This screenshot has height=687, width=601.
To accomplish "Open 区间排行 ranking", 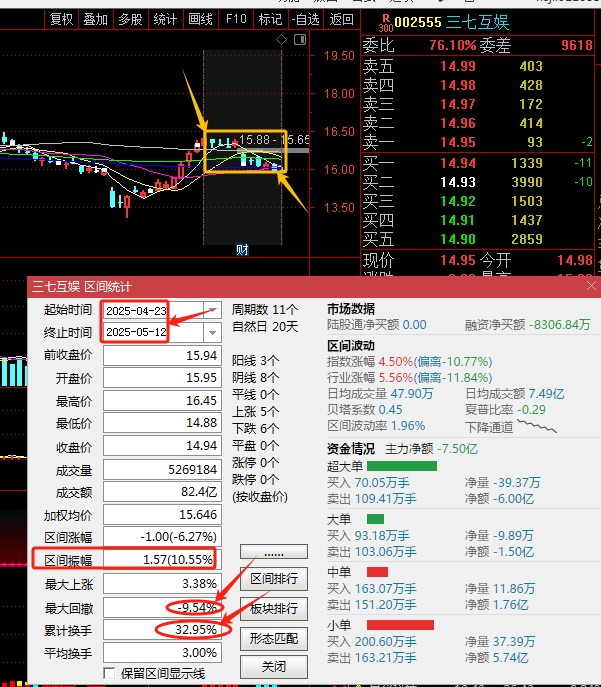I will (x=274, y=579).
